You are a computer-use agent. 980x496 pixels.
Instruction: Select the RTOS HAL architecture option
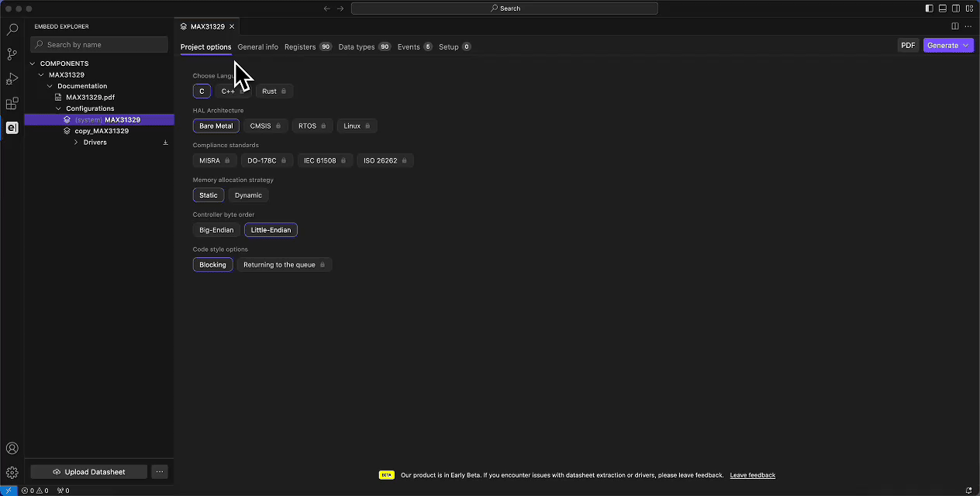(x=312, y=126)
